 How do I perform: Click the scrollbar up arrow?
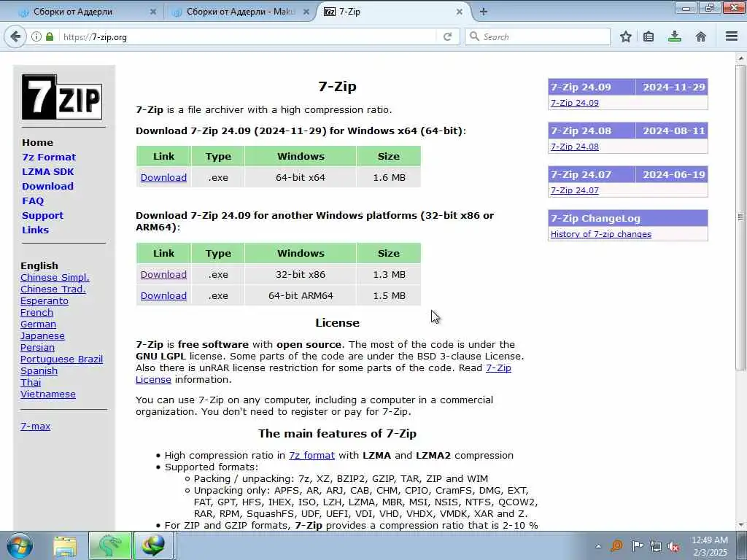(x=741, y=58)
